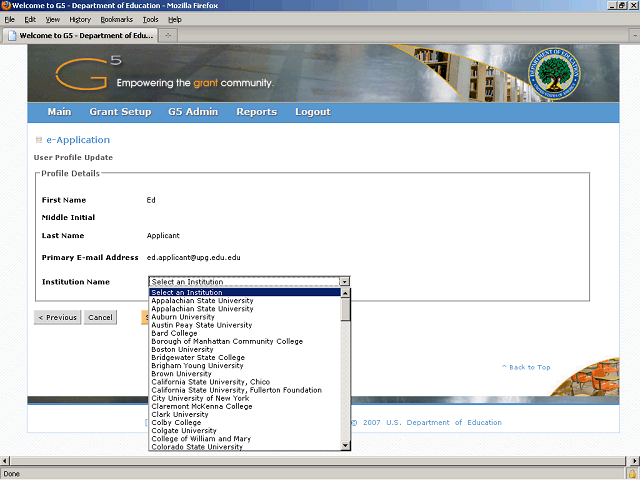Select Colby College from the list
The image size is (640, 480).
click(x=244, y=423)
